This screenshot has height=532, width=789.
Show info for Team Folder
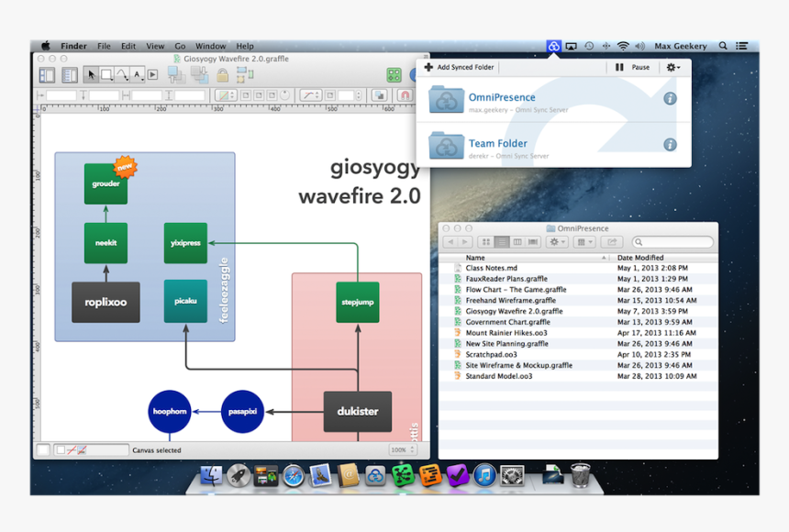point(670,145)
